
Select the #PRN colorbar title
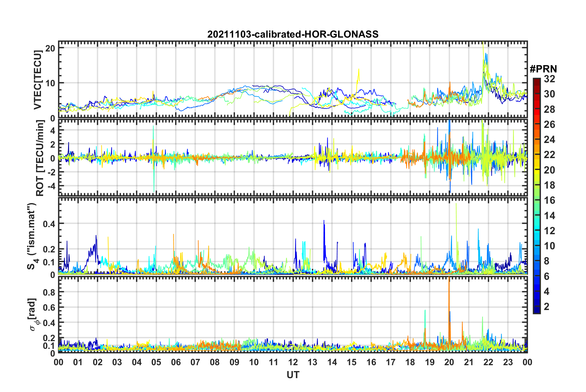(543, 69)
